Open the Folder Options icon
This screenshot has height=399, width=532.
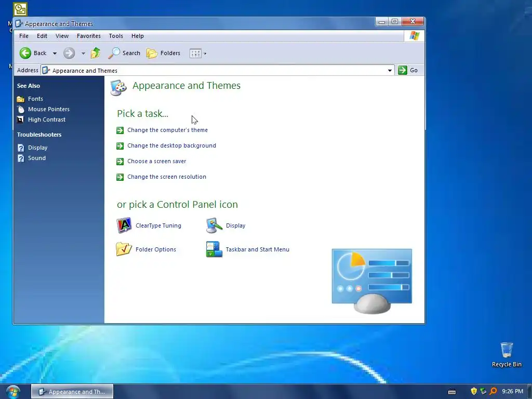pos(124,249)
